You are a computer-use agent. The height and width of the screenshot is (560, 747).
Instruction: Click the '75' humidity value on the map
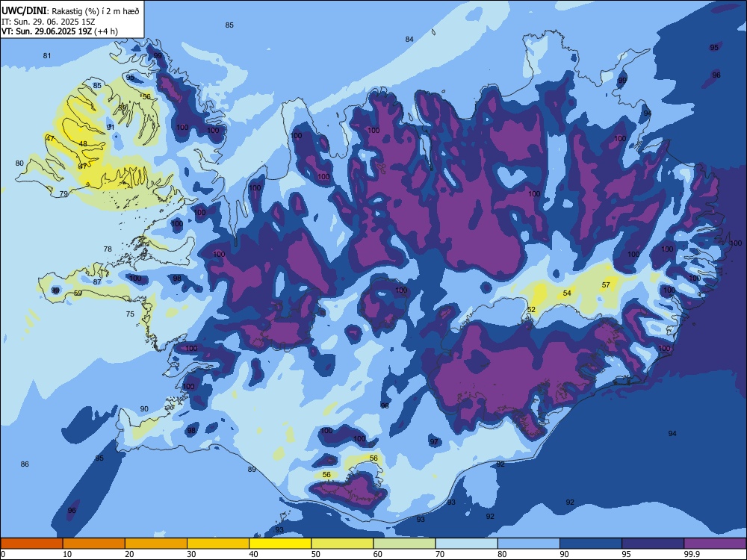[130, 314]
